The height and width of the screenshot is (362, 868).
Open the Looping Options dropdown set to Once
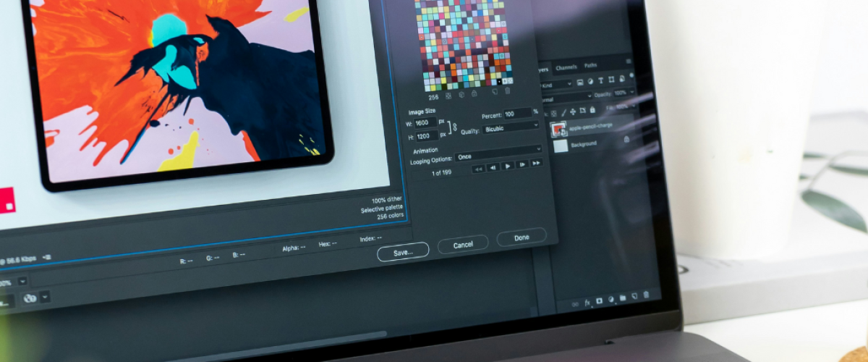click(x=498, y=153)
